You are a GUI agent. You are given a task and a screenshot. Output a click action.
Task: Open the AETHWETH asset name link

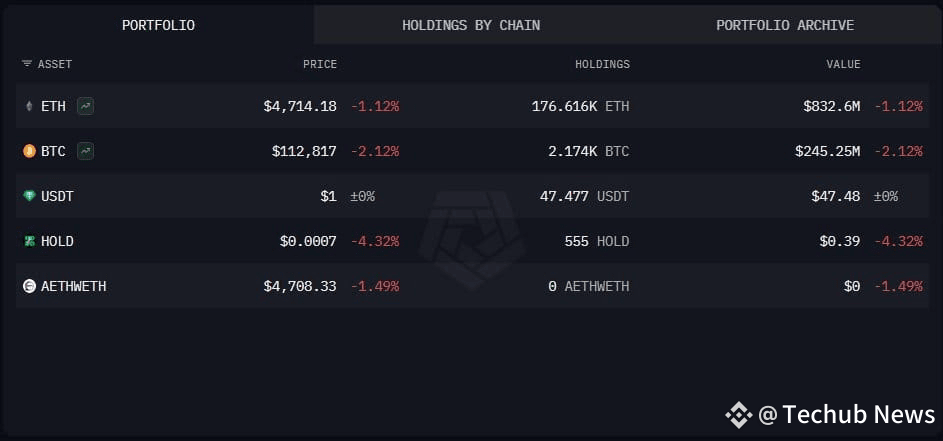tap(73, 286)
